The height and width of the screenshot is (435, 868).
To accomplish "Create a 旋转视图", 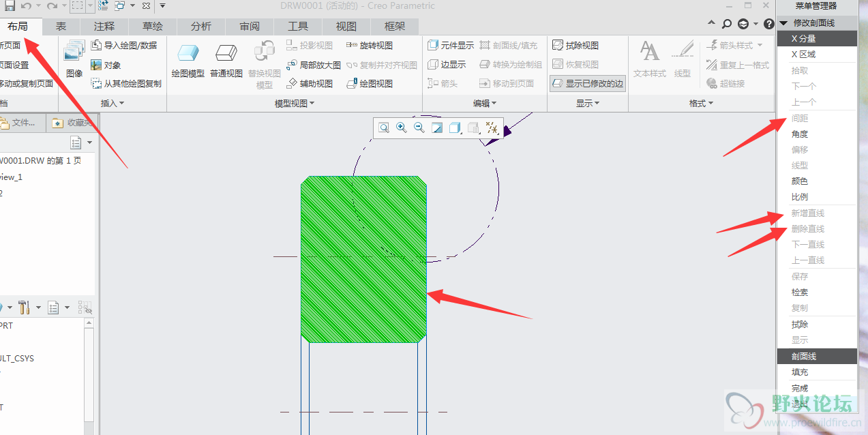I will coord(370,46).
